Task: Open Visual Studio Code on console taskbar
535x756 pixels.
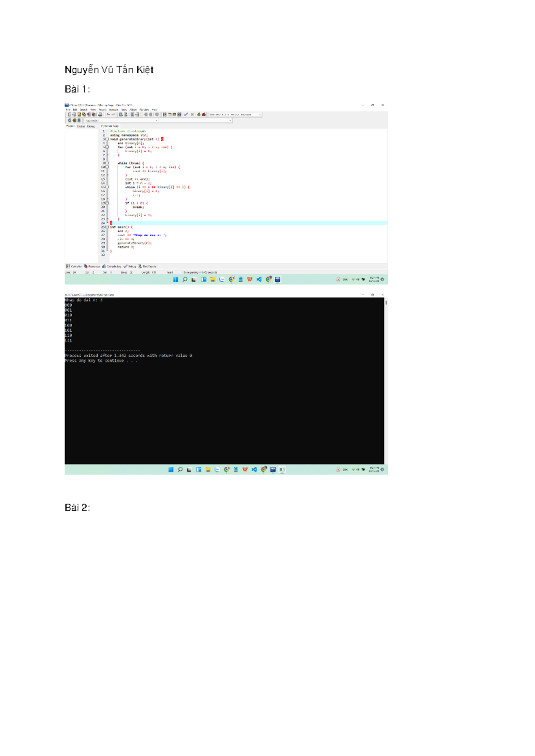Action: pyautogui.click(x=254, y=469)
